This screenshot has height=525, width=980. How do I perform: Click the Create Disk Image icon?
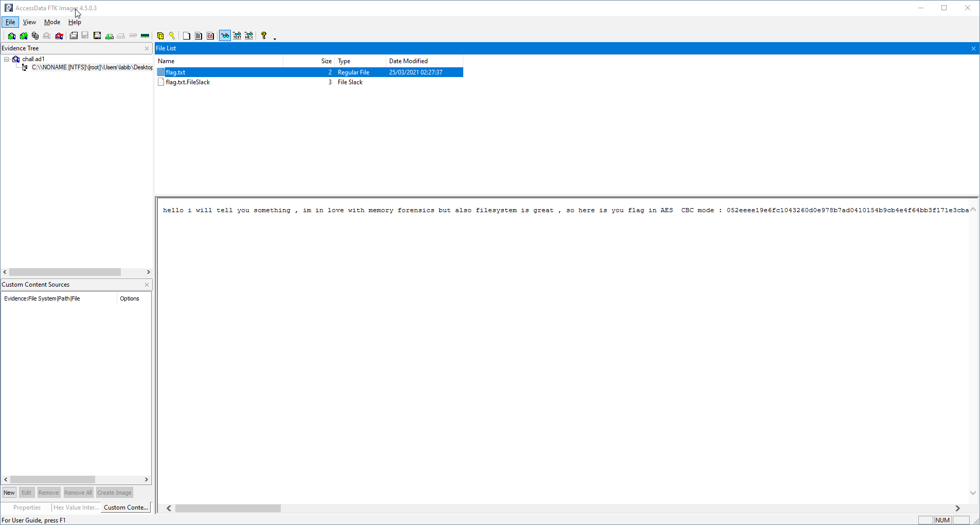point(74,36)
